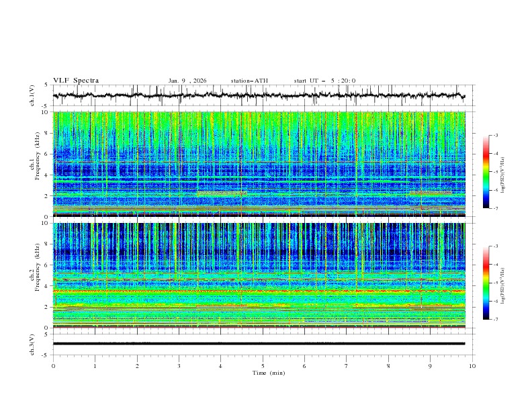532x411 pixels.
Task: Click the "station=ATH" label
Action: pos(249,81)
